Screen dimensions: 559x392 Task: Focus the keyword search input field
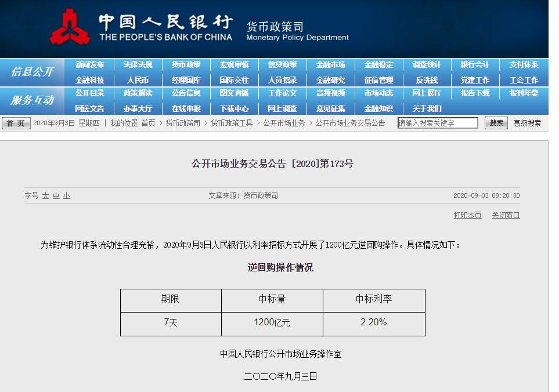point(437,123)
